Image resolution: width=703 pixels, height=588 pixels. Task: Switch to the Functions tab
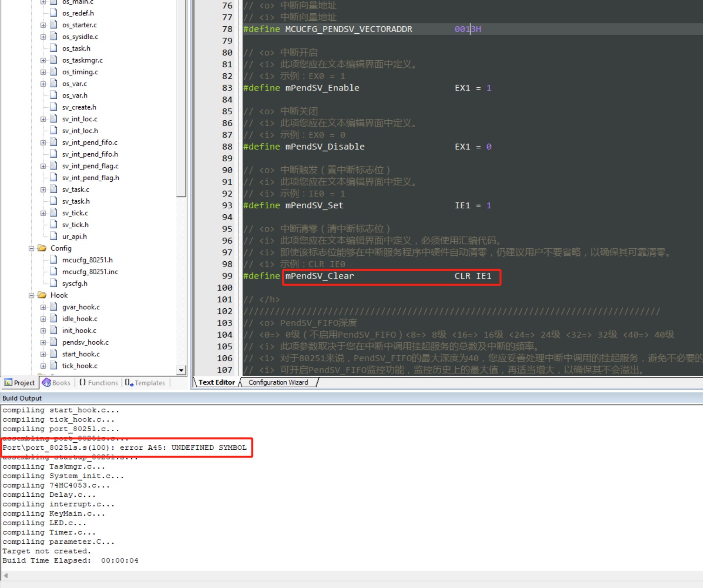[x=99, y=383]
